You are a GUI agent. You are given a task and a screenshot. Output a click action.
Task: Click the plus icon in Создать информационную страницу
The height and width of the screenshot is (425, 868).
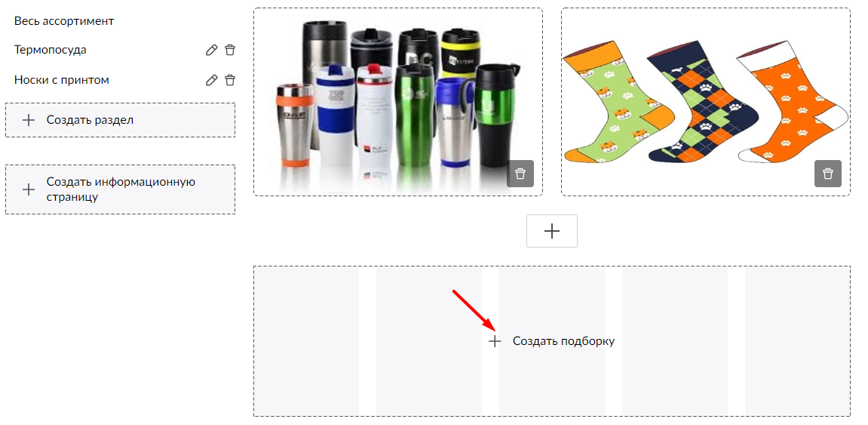28,189
